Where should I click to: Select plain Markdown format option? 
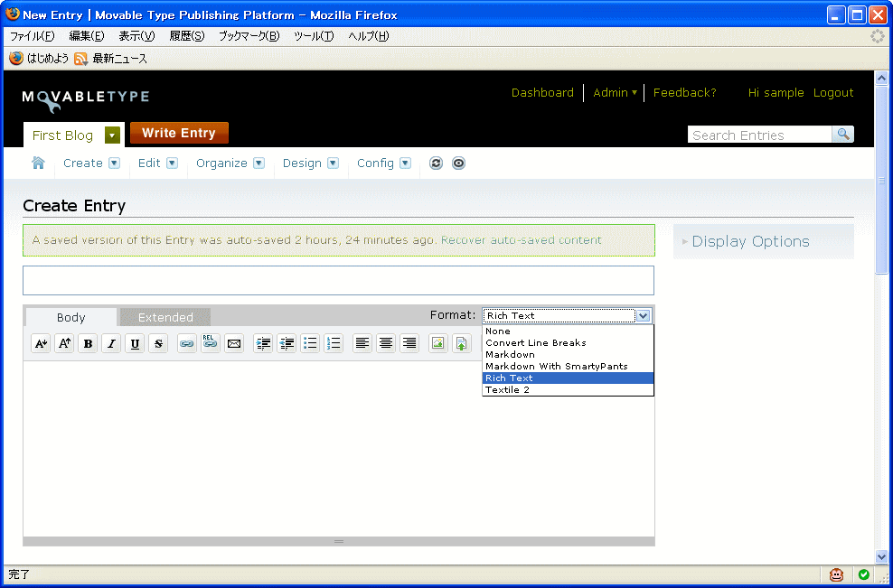click(568, 354)
